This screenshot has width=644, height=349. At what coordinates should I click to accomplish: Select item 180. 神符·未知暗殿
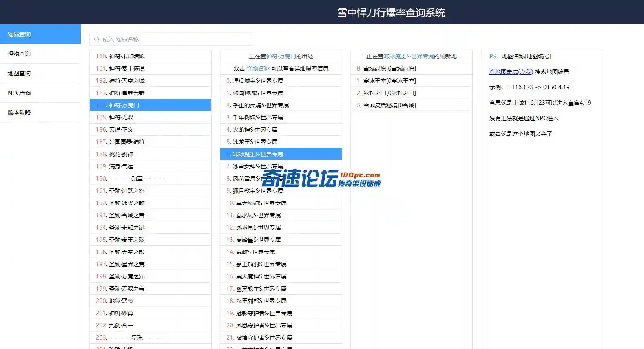click(150, 56)
